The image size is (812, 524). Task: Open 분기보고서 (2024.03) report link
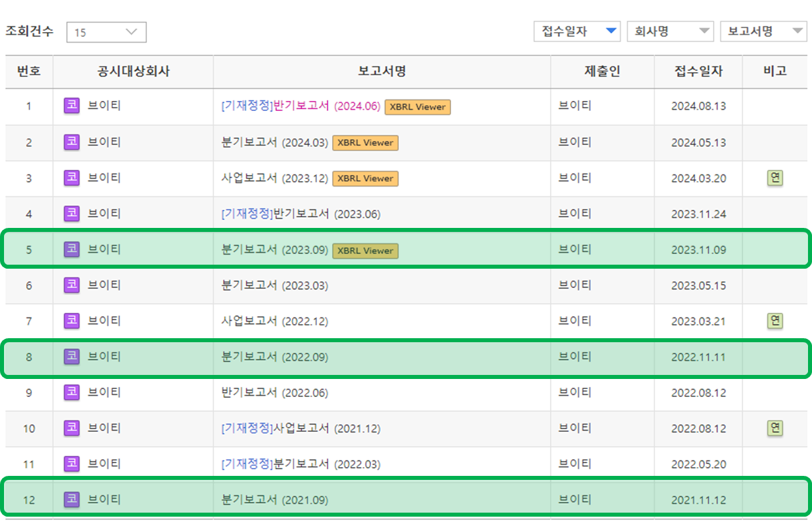click(275, 142)
